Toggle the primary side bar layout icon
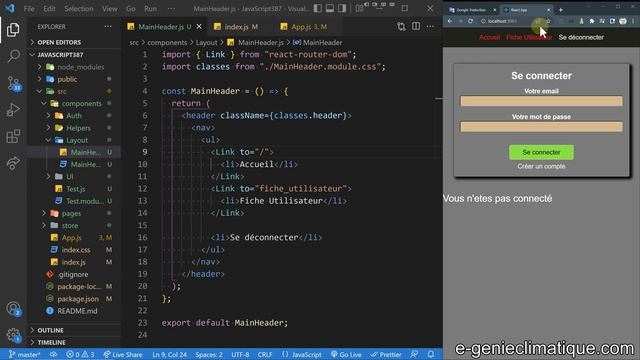 coord(318,8)
